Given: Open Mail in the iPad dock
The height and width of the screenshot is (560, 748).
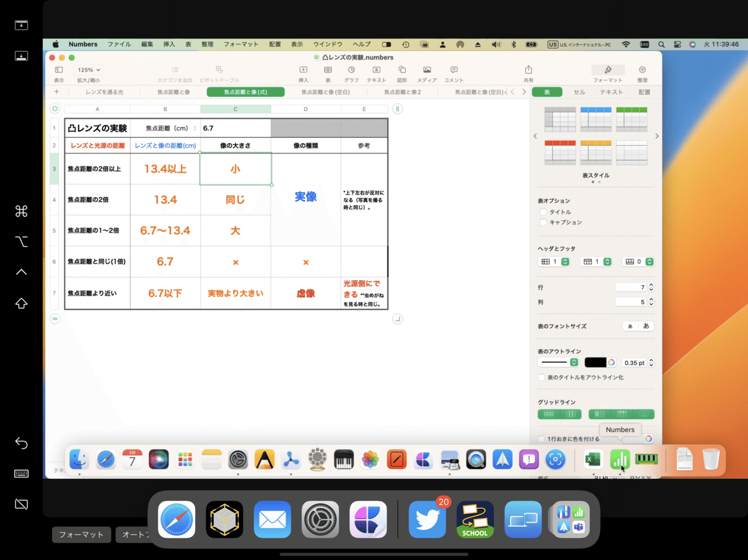Looking at the screenshot, I should tap(272, 519).
